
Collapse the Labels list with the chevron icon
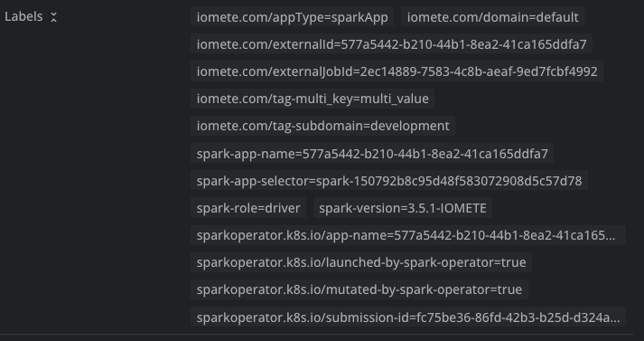click(53, 17)
